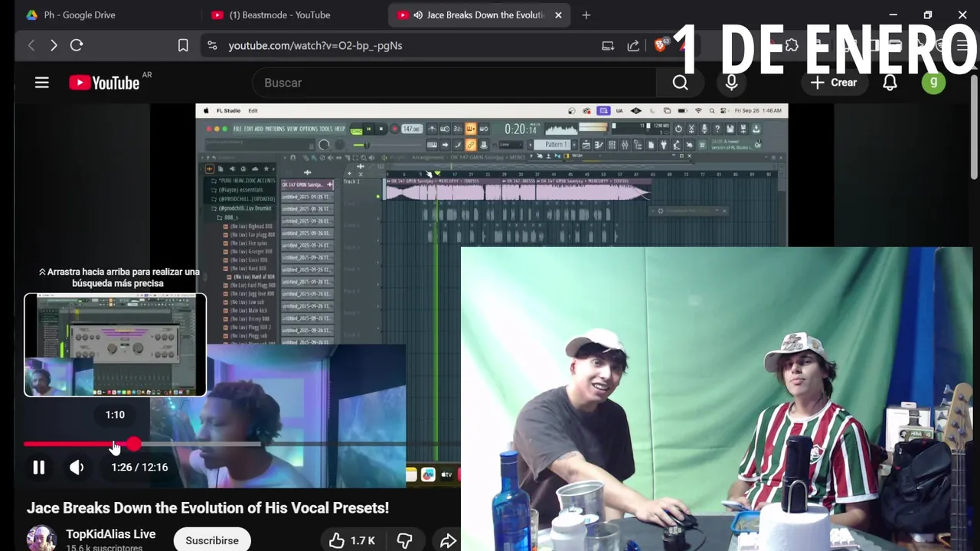Reload the current page
This screenshot has width=980, height=551.
77,45
